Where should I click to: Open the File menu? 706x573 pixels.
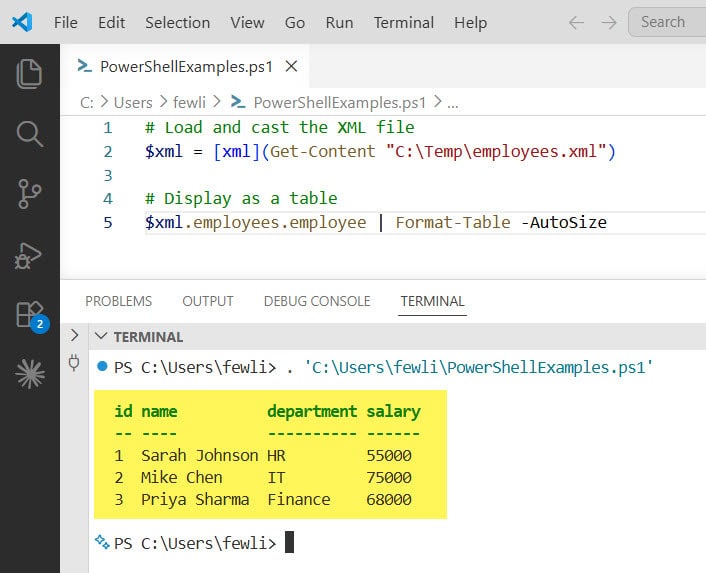[x=66, y=23]
